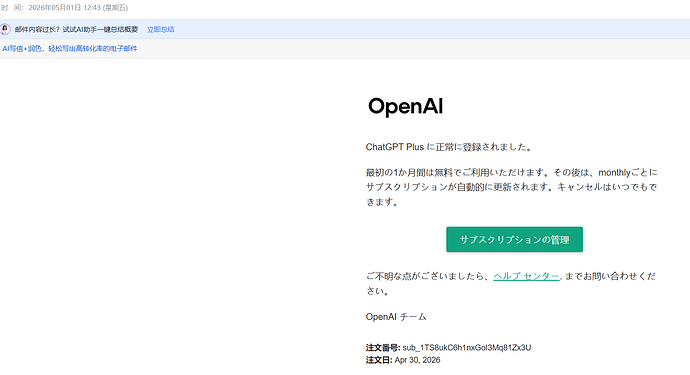Click the order date Apr 30, 2026

pyautogui.click(x=417, y=360)
